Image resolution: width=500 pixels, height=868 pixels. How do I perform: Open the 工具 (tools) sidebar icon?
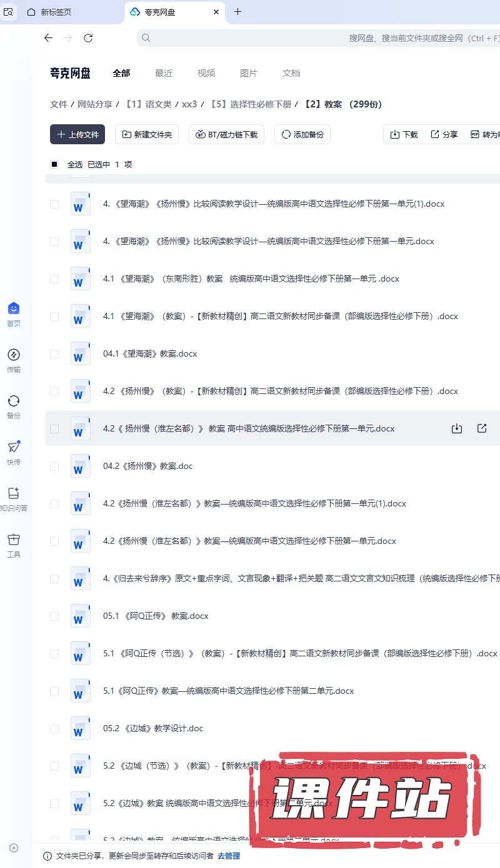click(14, 545)
